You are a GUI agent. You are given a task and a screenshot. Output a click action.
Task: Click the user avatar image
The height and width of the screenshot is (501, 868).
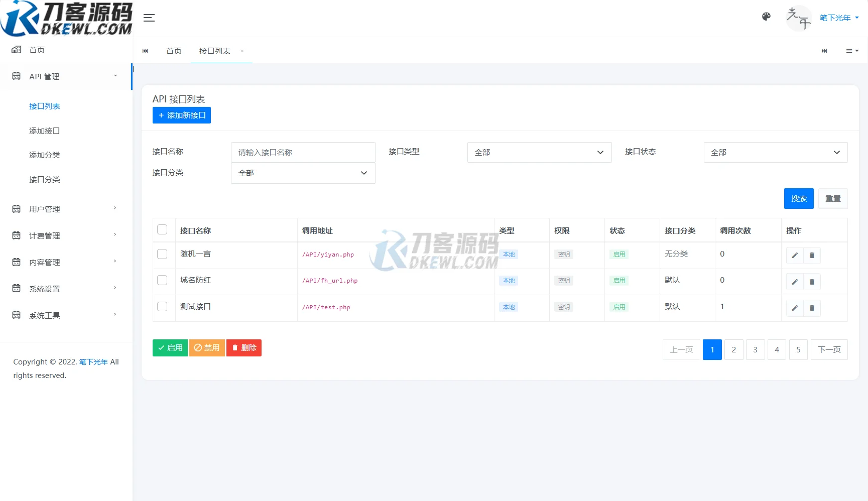pyautogui.click(x=798, y=18)
